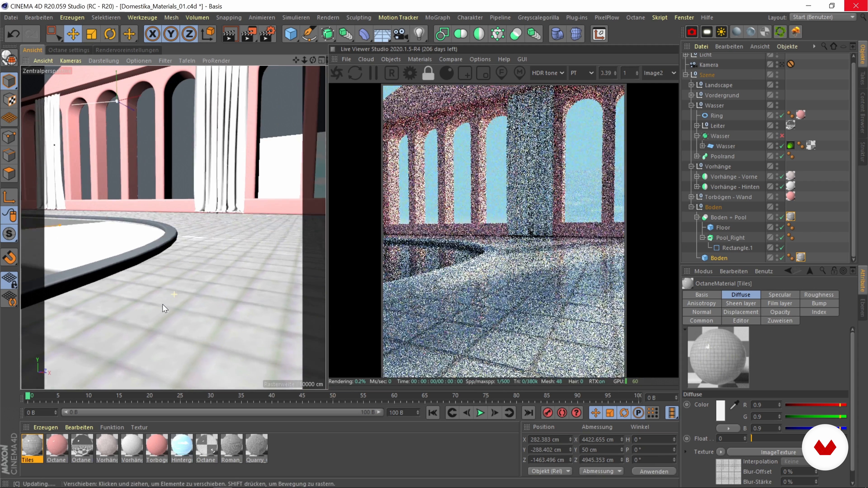
Task: Click the Snap S icon
Action: 9,234
